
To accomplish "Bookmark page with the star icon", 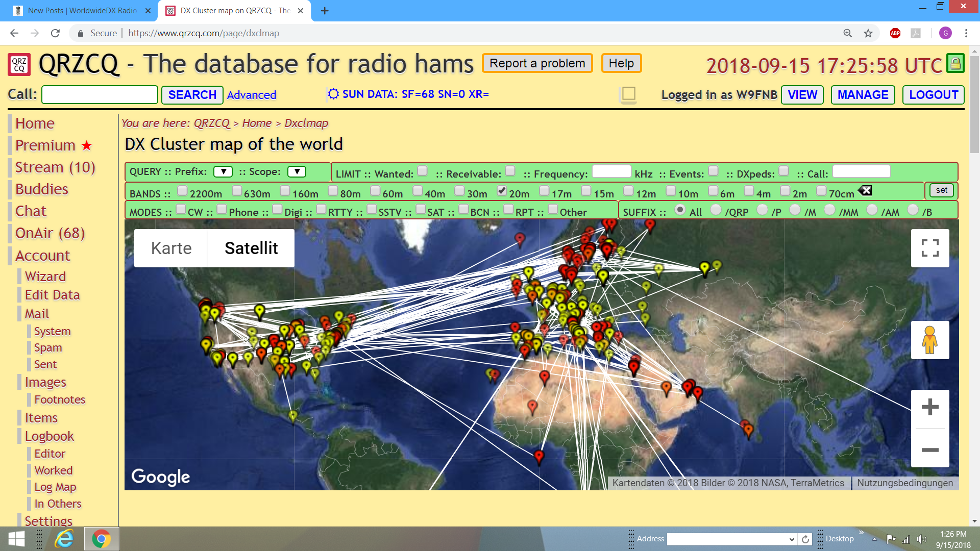I will pyautogui.click(x=868, y=33).
